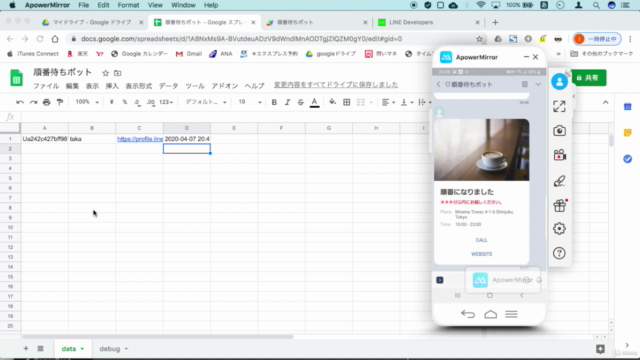Tap the phone home button

click(x=491, y=314)
